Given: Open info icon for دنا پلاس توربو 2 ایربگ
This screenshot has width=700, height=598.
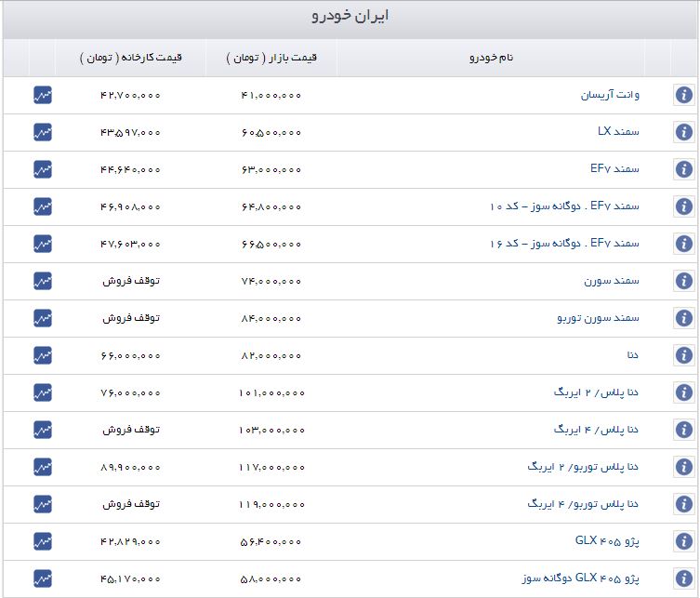Looking at the screenshot, I should (683, 467).
